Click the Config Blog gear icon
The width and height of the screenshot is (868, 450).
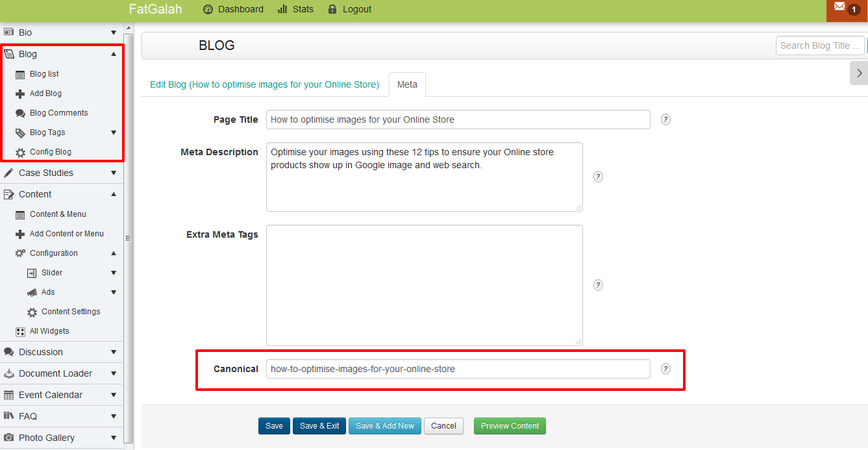21,151
